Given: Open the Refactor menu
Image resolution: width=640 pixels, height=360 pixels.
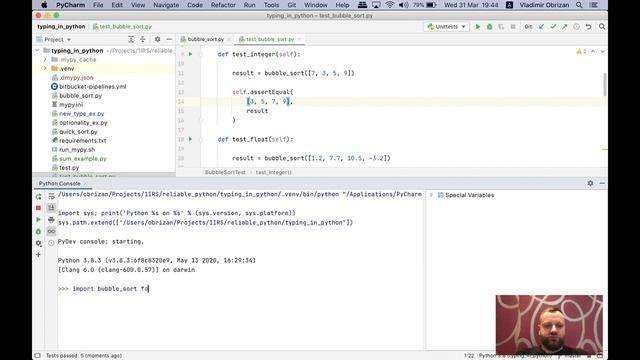Looking at the screenshot, I should pos(223,5).
